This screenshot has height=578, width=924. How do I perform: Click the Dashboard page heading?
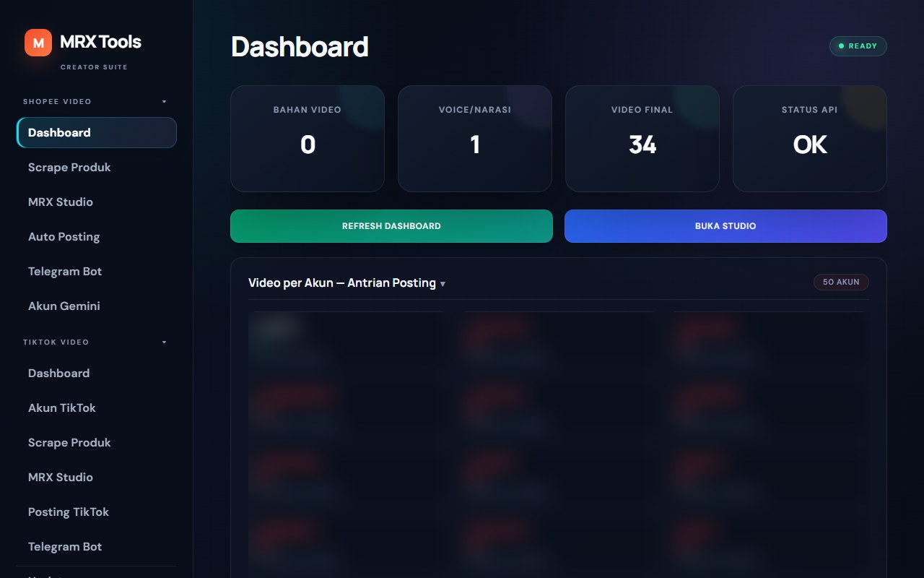tap(300, 47)
